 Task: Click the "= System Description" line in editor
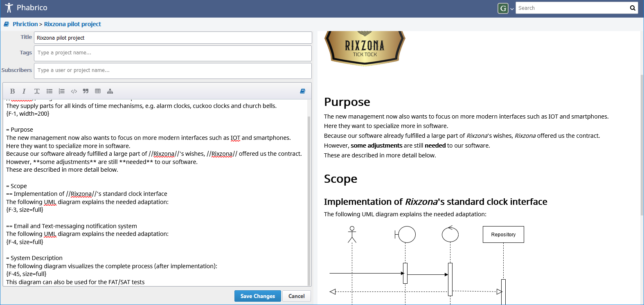(x=34, y=258)
